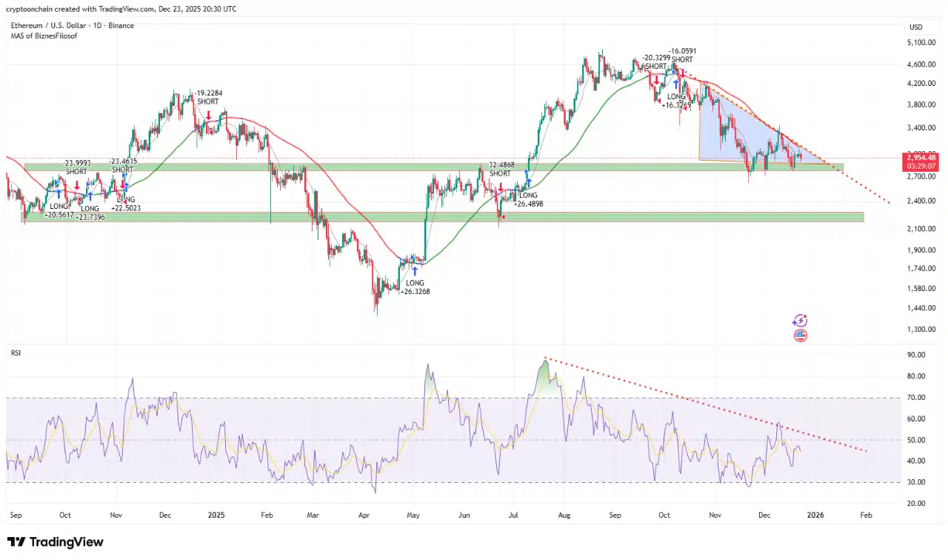Click the blue arrow above LONG +26.4898
948x560 pixels.
pyautogui.click(x=528, y=182)
